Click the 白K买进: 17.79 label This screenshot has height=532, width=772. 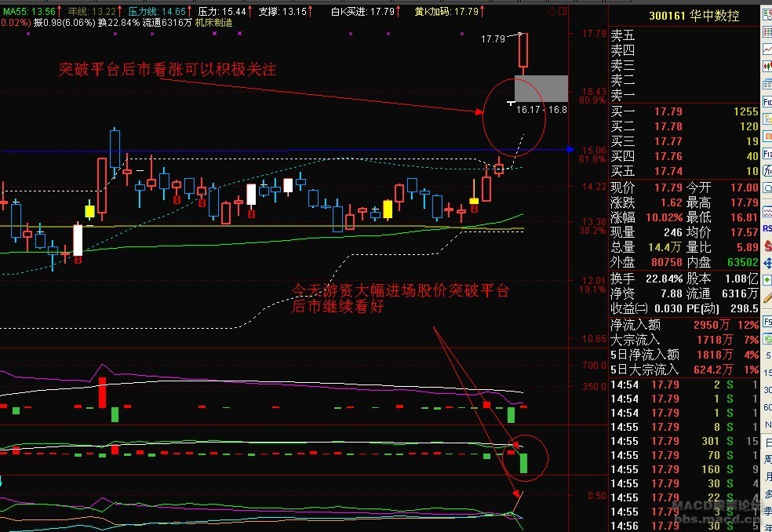(365, 11)
